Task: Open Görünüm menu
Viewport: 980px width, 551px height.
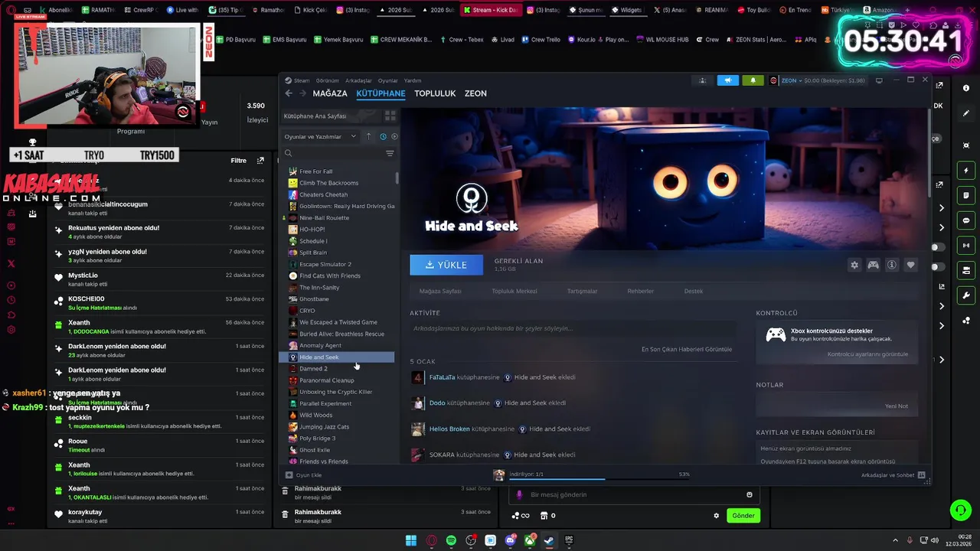Action: click(328, 80)
